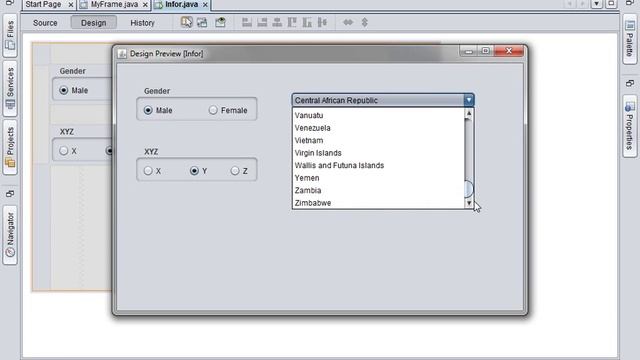Close the MyFrame.java tab
Image resolution: width=640 pixels, height=360 pixels.
145,4
